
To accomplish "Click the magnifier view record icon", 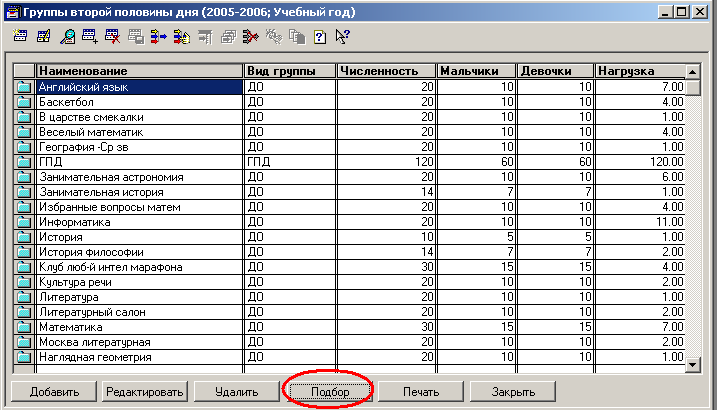I will click(66, 38).
